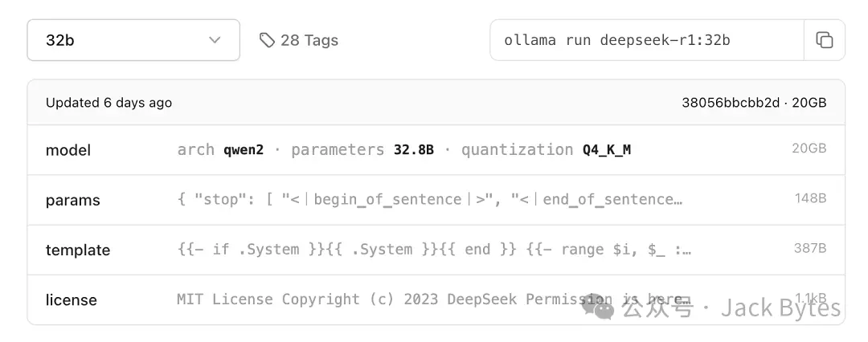Screen dimensions: 868x342
Task: Click the 387B template file size
Action: pos(809,248)
